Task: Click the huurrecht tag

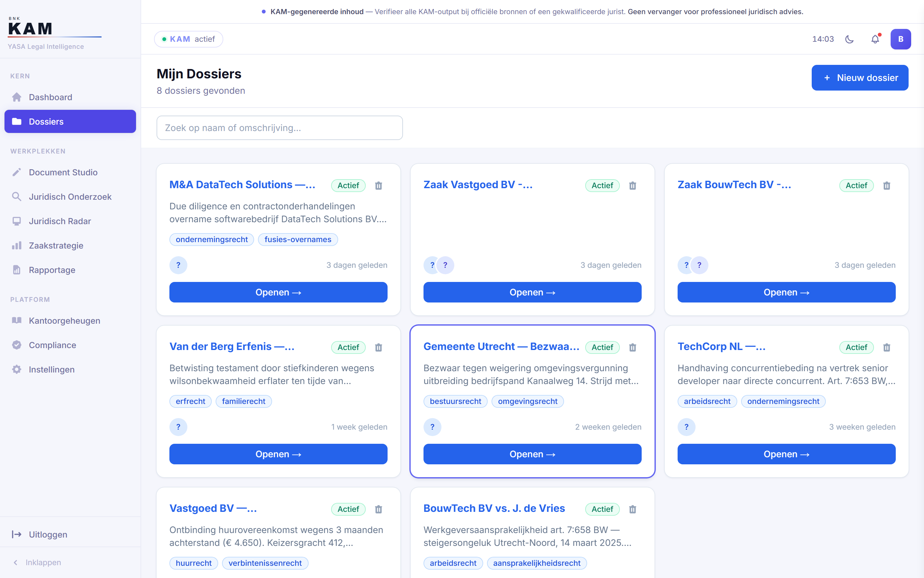Action: (x=193, y=563)
